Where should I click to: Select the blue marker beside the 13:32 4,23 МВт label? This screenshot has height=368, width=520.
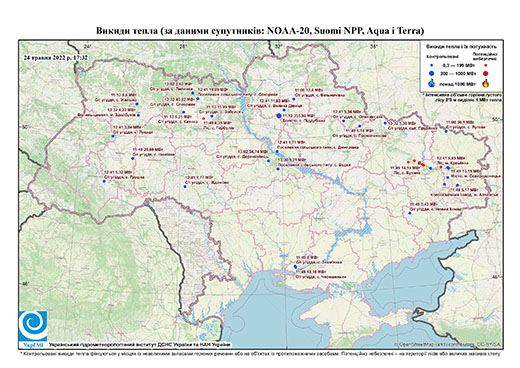(x=138, y=115)
